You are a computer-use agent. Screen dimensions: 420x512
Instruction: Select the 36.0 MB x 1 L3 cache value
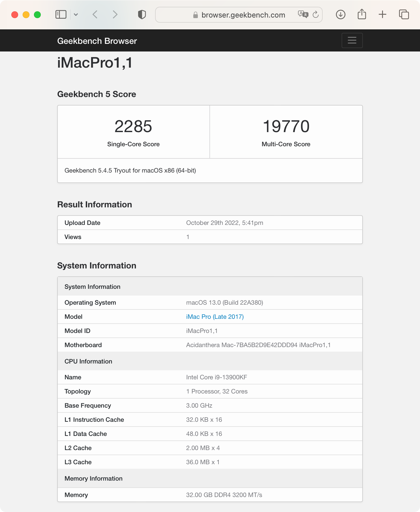(x=203, y=462)
